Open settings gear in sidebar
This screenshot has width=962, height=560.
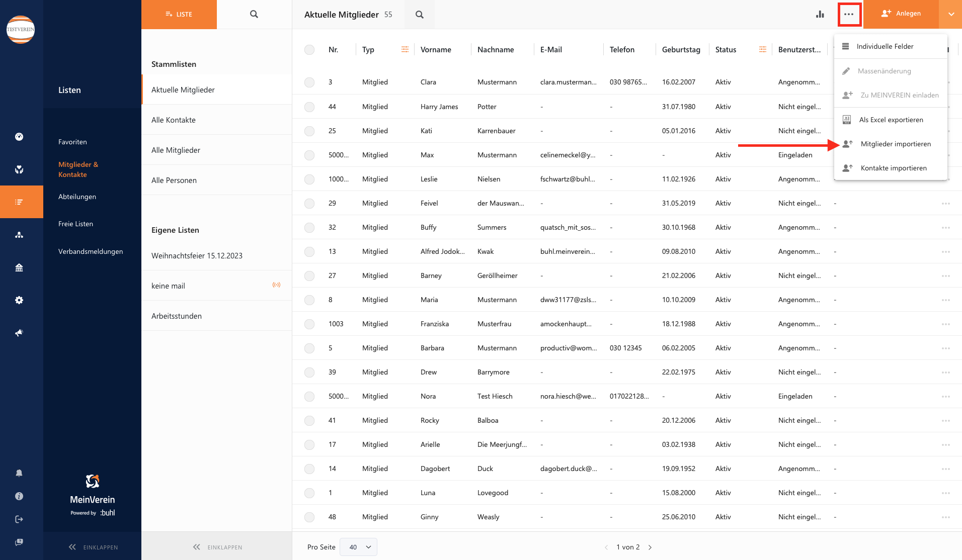point(19,300)
